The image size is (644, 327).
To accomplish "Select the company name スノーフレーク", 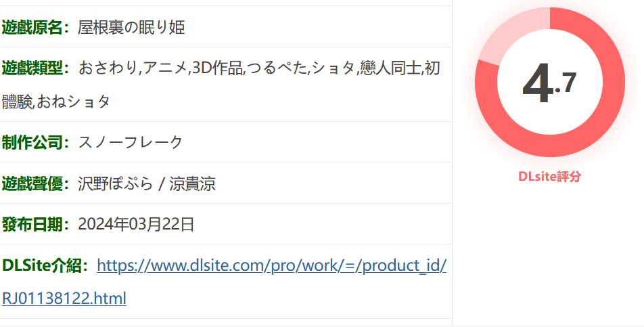I will pyautogui.click(x=130, y=143).
